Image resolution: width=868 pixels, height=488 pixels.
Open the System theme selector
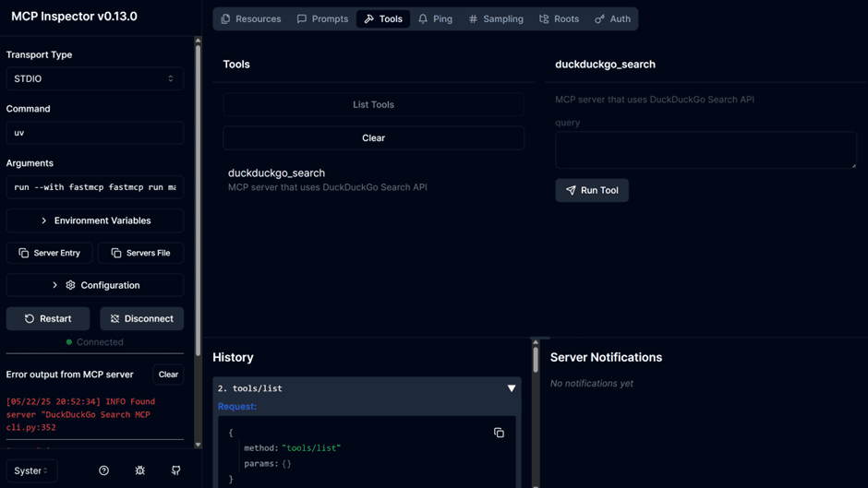(31, 470)
